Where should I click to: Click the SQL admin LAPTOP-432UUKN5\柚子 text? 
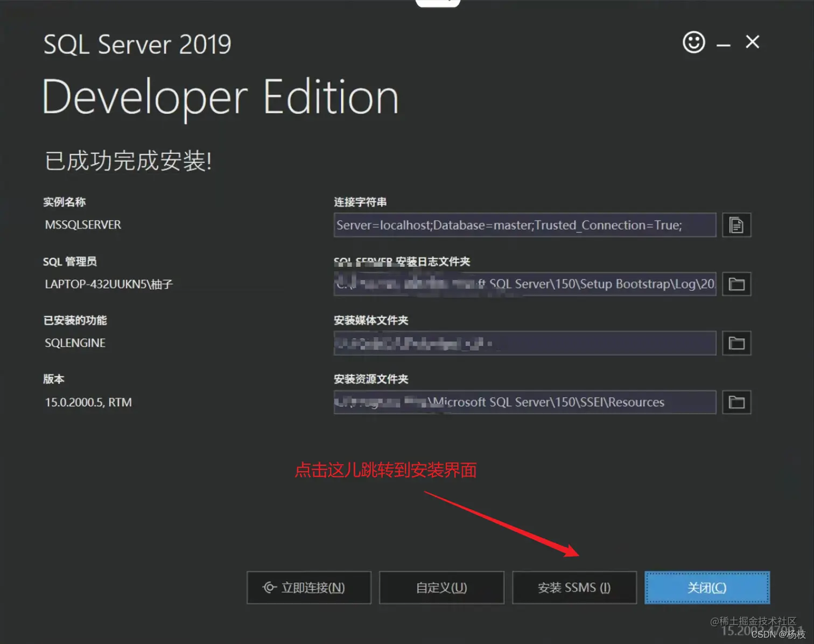[109, 284]
